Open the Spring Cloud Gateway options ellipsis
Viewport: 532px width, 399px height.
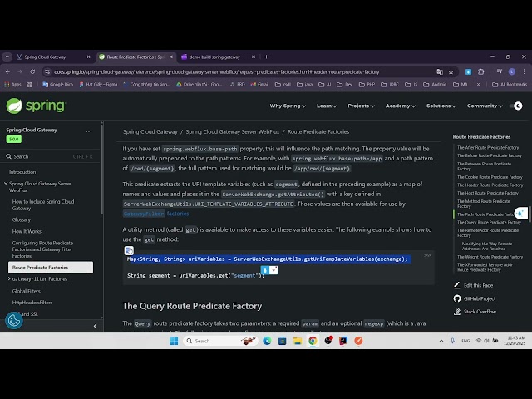89,131
